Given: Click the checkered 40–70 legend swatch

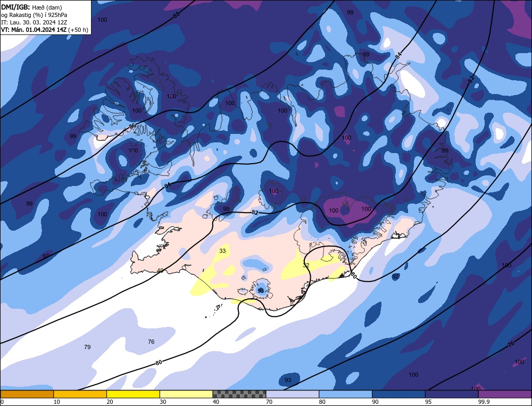Looking at the screenshot, I should pos(239,394).
